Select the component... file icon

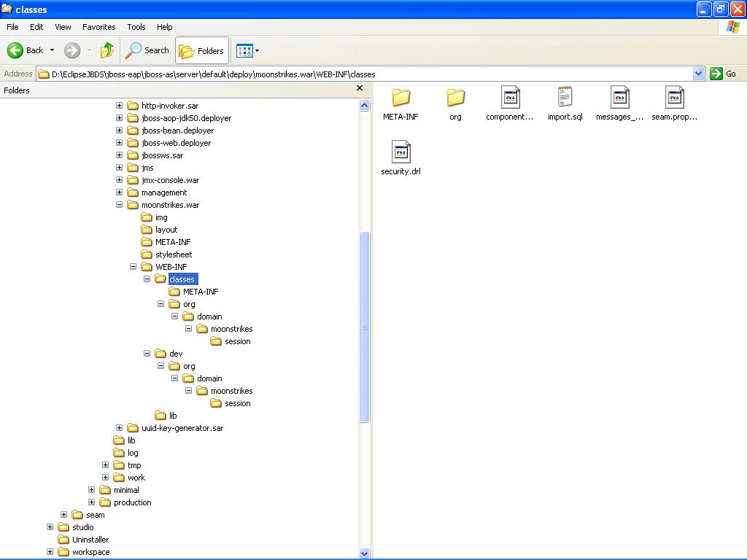[x=510, y=97]
